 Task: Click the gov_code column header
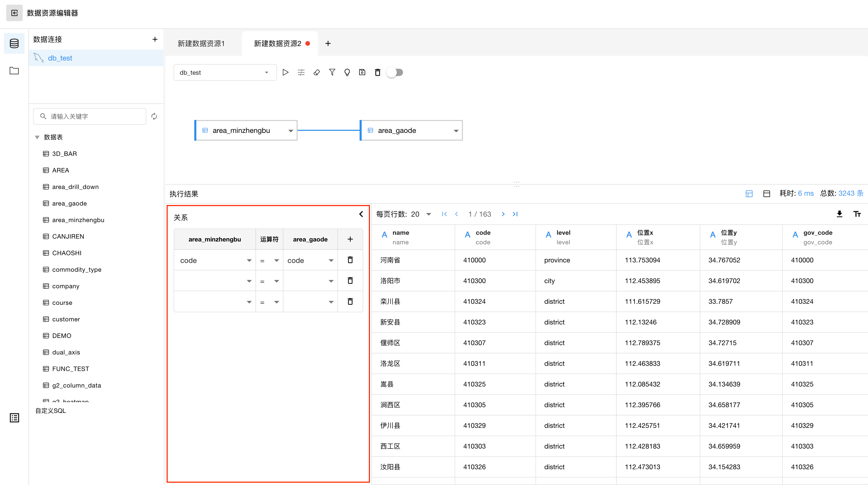pos(825,237)
